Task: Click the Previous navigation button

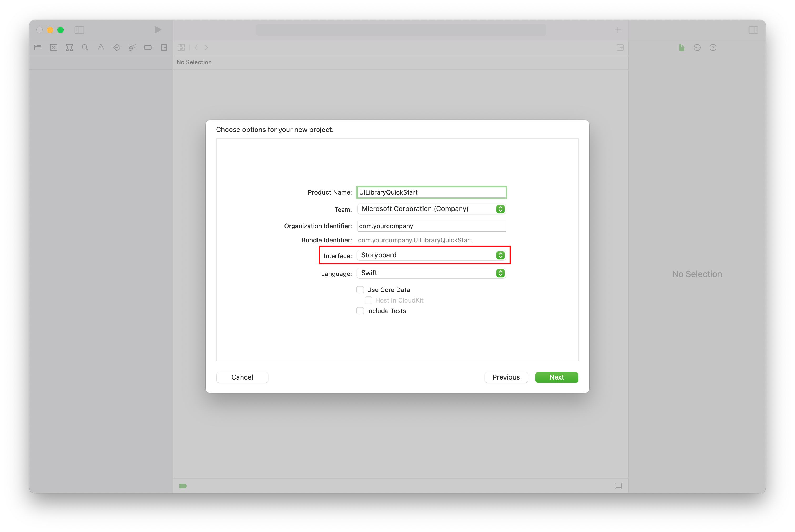Action: 506,377
